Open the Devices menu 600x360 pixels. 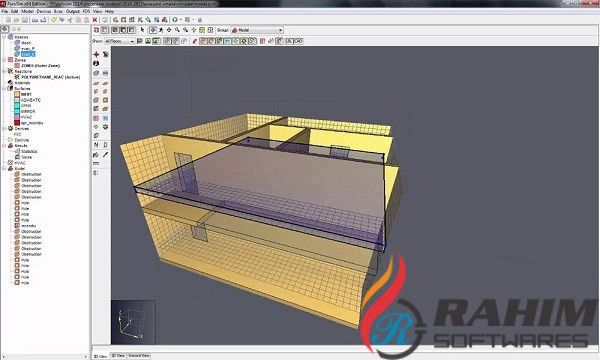tap(44, 11)
